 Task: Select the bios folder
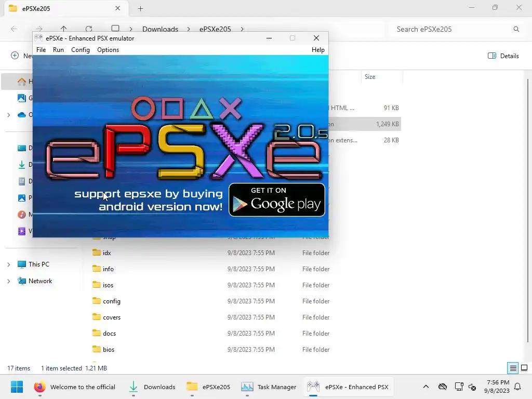109,350
